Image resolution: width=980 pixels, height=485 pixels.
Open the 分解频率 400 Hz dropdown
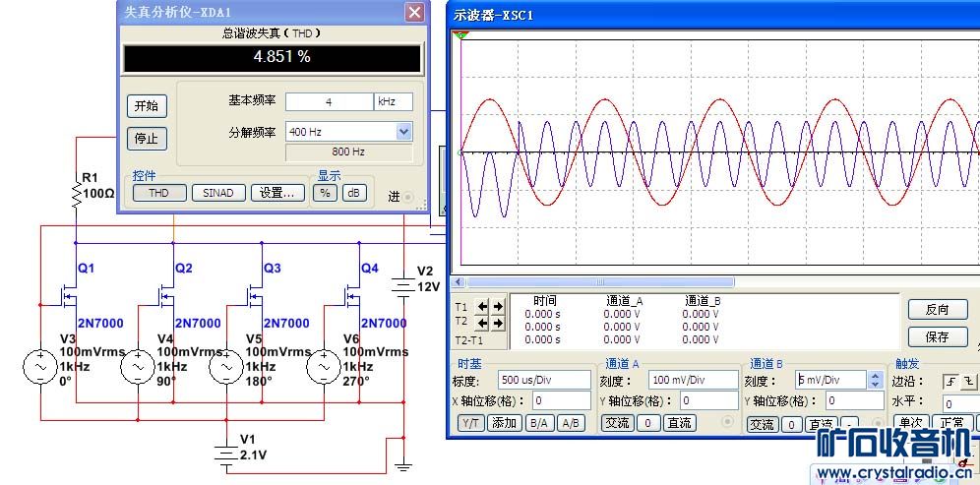point(403,132)
